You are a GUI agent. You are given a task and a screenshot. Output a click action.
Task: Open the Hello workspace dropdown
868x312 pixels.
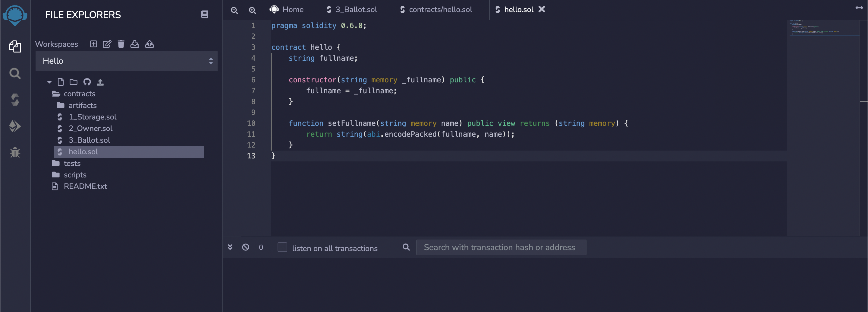tap(126, 61)
